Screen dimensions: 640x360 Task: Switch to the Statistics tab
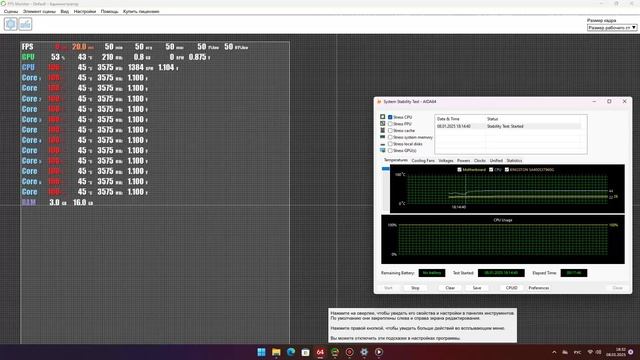click(514, 161)
